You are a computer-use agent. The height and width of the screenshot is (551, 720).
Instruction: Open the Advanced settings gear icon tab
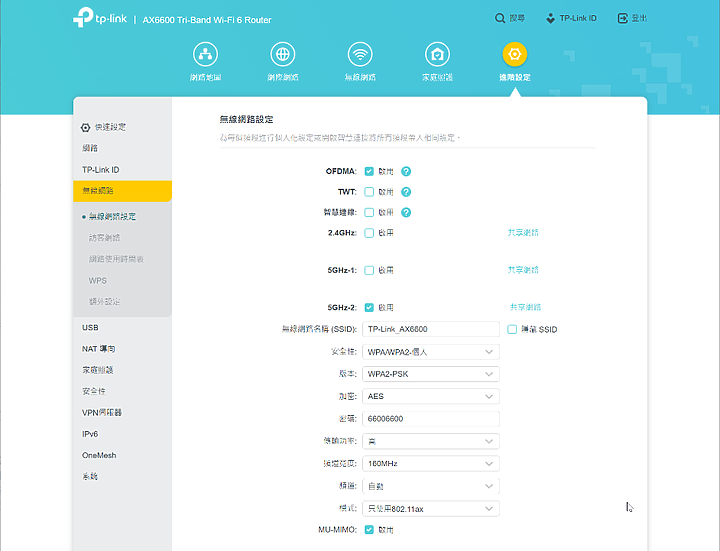pos(515,54)
